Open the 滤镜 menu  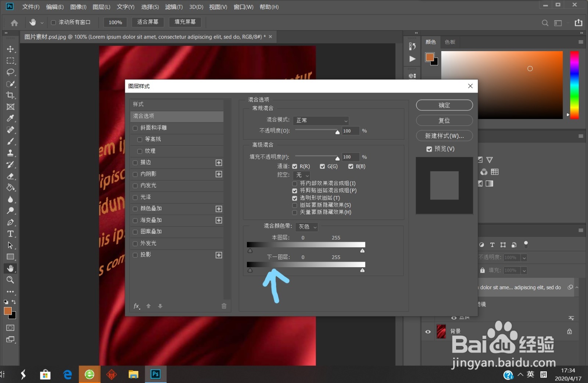[174, 7]
